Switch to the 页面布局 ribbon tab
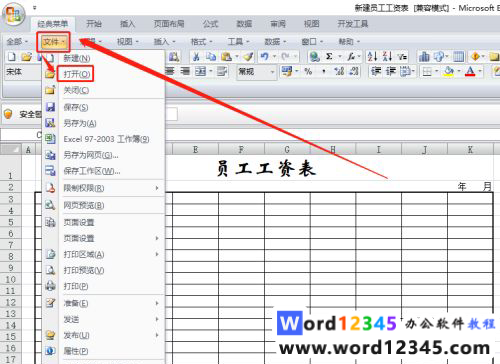This screenshot has height=364, width=500. [x=169, y=24]
